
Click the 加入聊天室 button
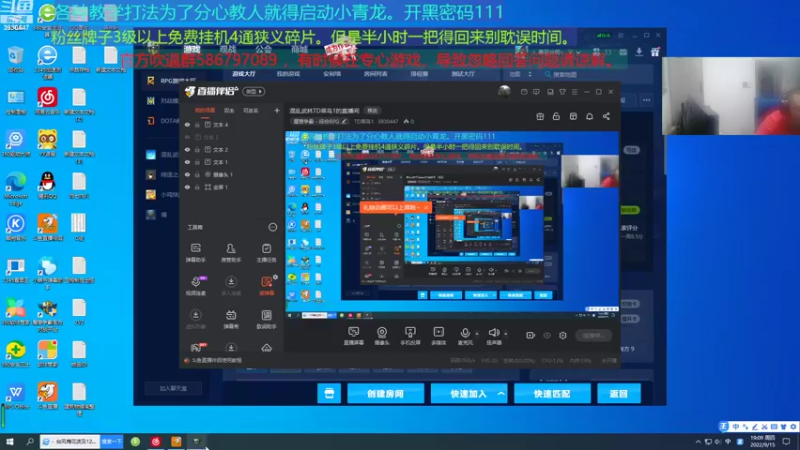pyautogui.click(x=173, y=388)
